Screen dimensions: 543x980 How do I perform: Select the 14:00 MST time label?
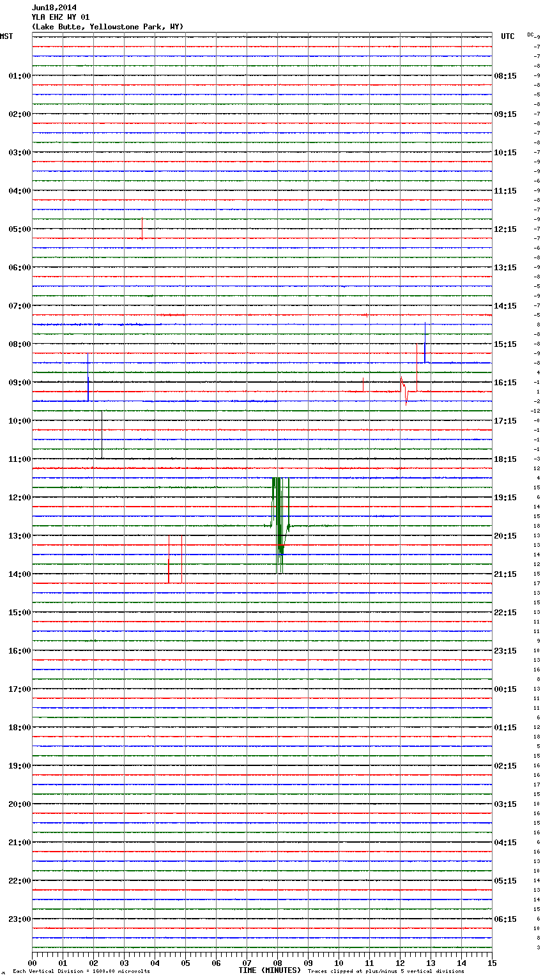(x=20, y=574)
